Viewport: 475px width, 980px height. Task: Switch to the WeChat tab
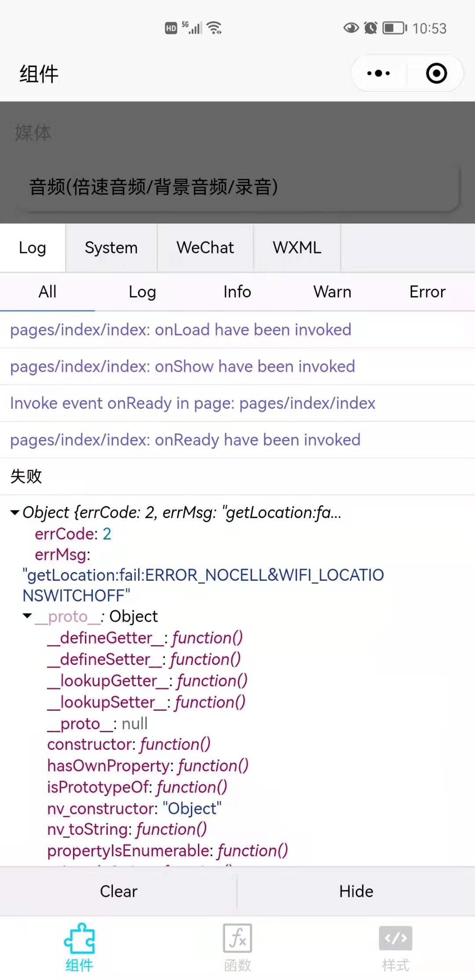pyautogui.click(x=205, y=248)
